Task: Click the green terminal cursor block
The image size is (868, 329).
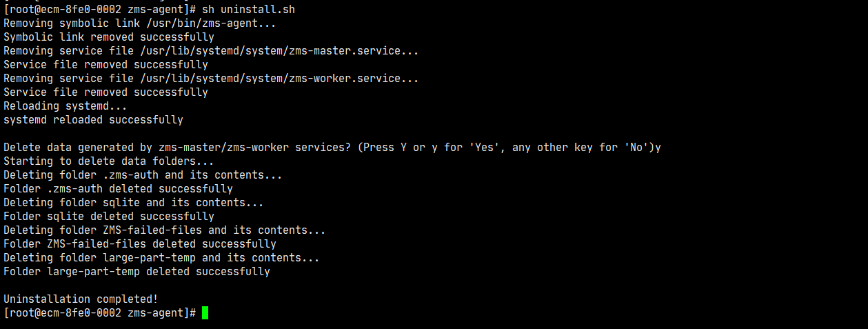Action: point(205,313)
